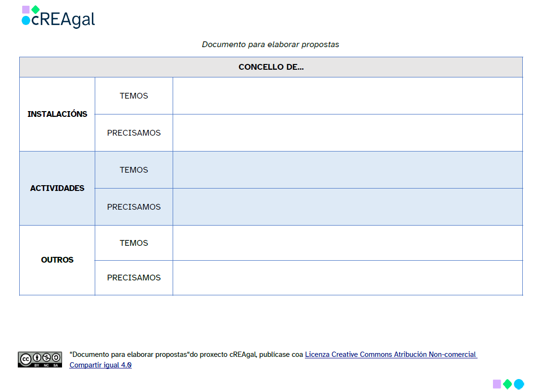Place cursor in empty INSTALACIÓNS TEMOS field
This screenshot has height=392, width=542.
click(x=347, y=96)
